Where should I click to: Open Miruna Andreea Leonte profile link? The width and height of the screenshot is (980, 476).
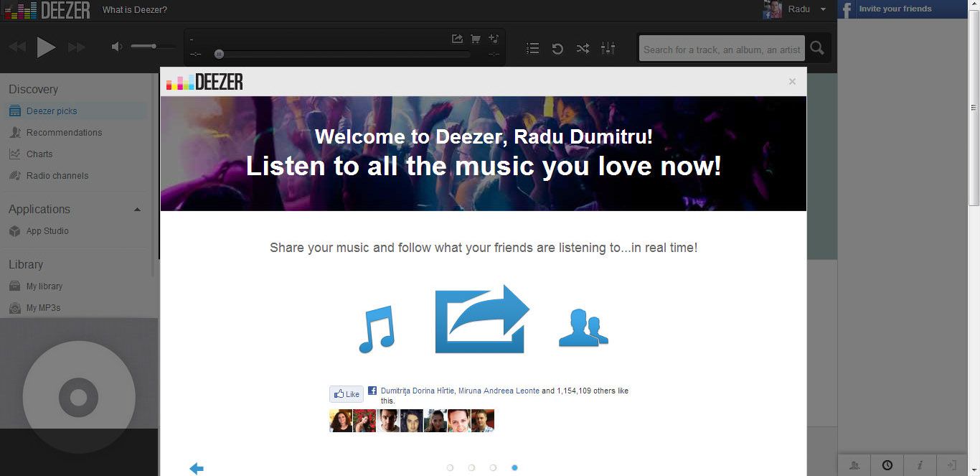point(499,391)
